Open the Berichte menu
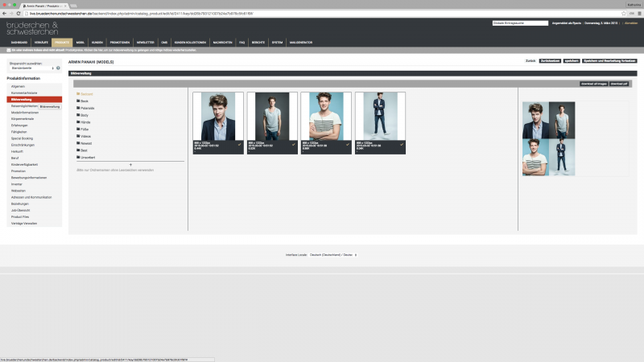The image size is (644, 362). click(258, 43)
